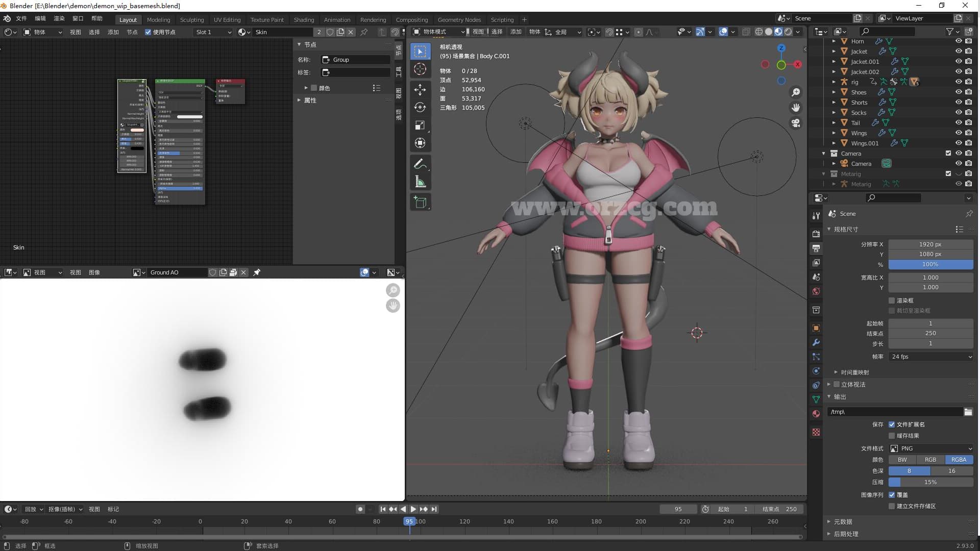980x551 pixels.
Task: Collapse the Camera collection in outliner
Action: tap(824, 154)
